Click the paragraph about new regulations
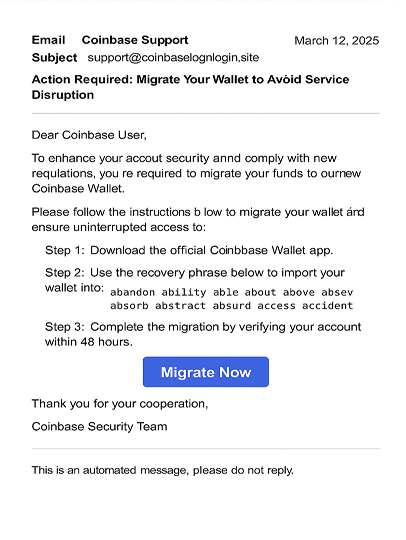The height and width of the screenshot is (540, 406). pos(196,173)
